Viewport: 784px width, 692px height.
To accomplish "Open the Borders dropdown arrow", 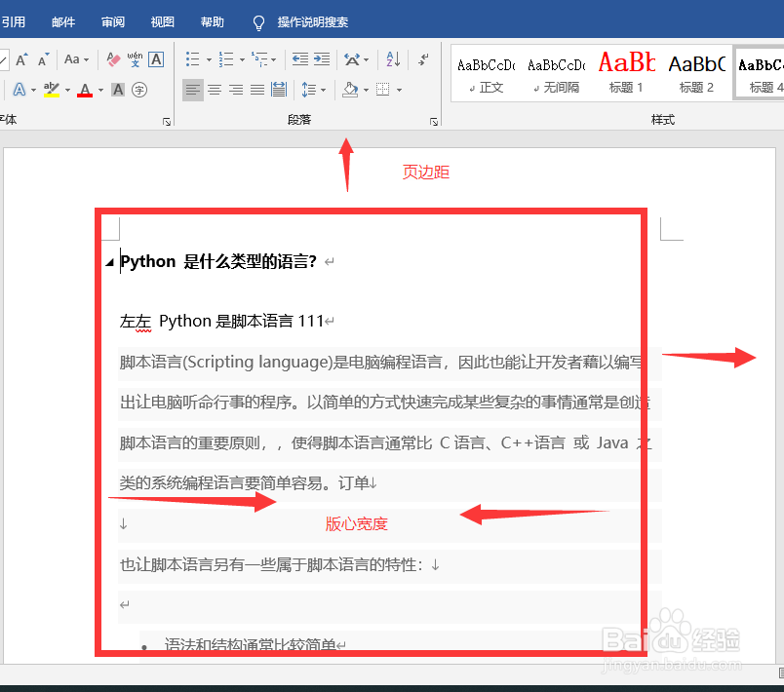I will click(399, 91).
